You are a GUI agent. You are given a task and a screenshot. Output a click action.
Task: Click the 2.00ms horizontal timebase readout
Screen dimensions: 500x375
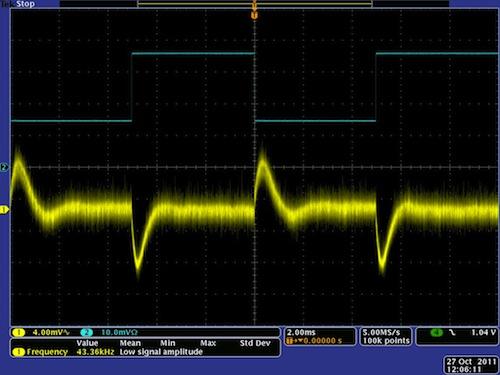click(x=301, y=332)
